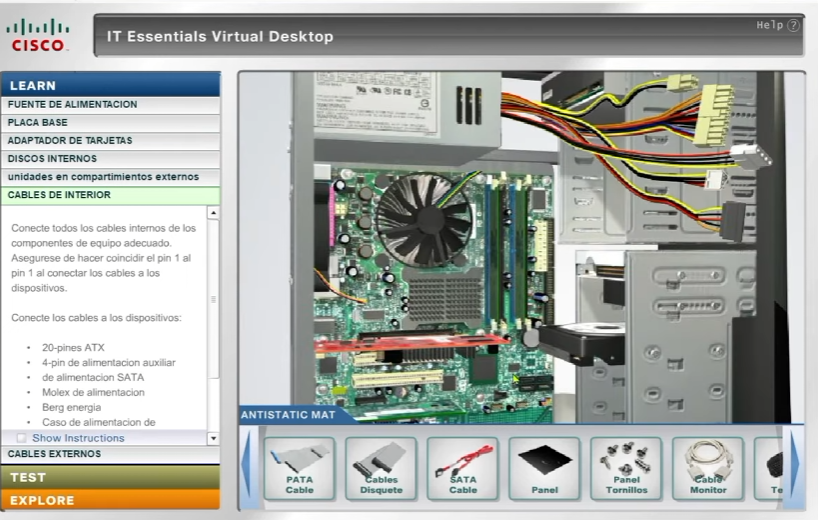Open PLACA BASE lesson
The height and width of the screenshot is (520, 818).
click(x=111, y=123)
